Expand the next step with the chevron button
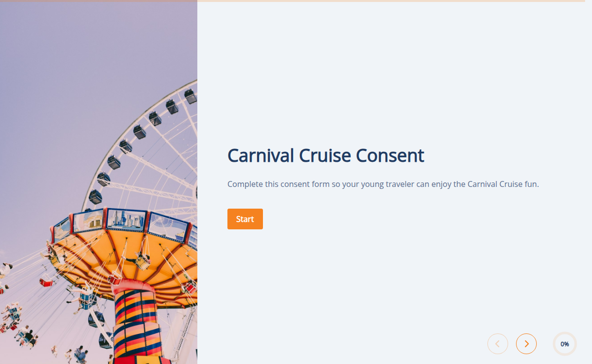This screenshot has height=364, width=592. tap(526, 344)
